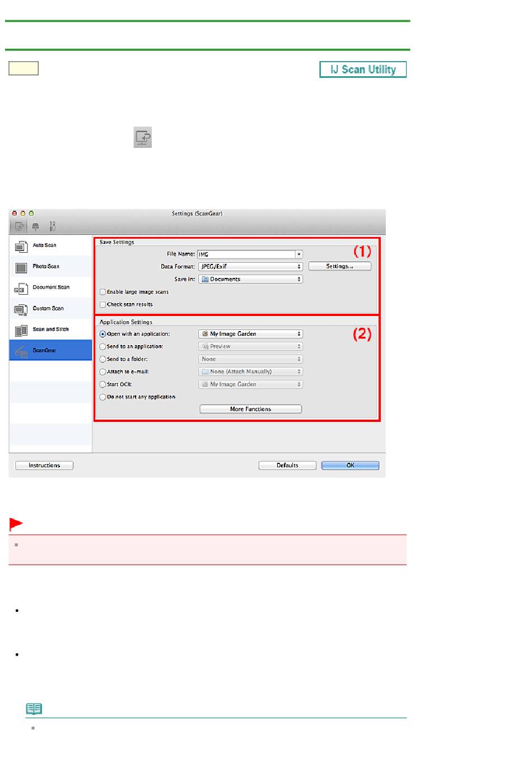Choose the Attach to e-mail radio option
This screenshot has width=532, height=762.
(x=102, y=372)
